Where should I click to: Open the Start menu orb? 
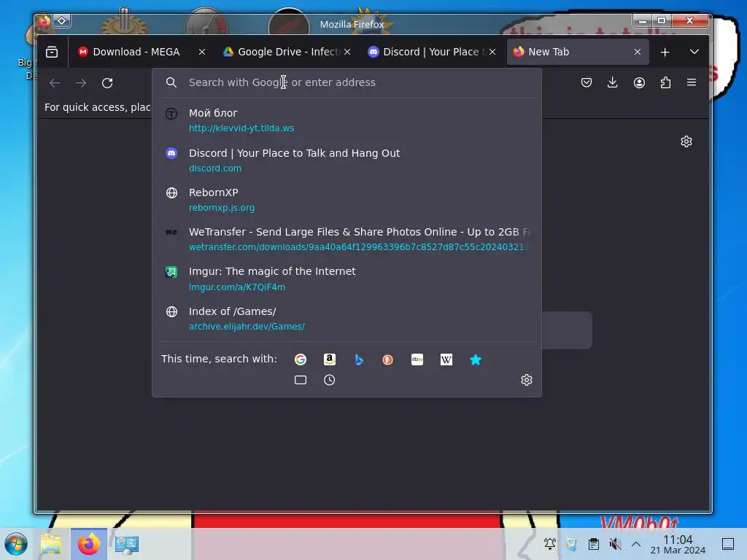pyautogui.click(x=16, y=544)
